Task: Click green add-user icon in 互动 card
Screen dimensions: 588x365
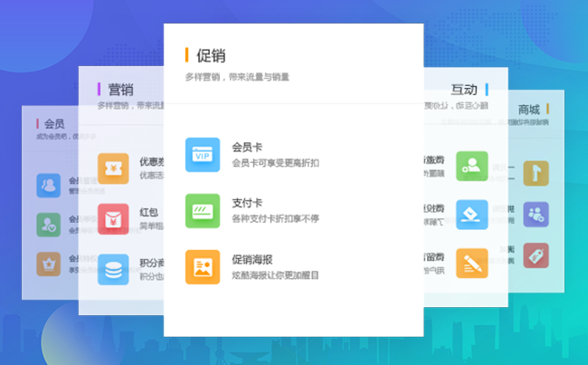Action: click(471, 166)
